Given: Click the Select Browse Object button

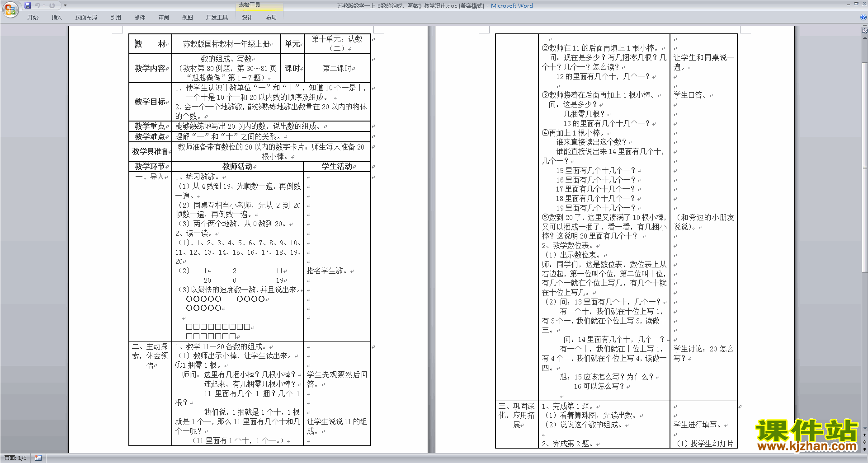Looking at the screenshot, I should (x=865, y=442).
